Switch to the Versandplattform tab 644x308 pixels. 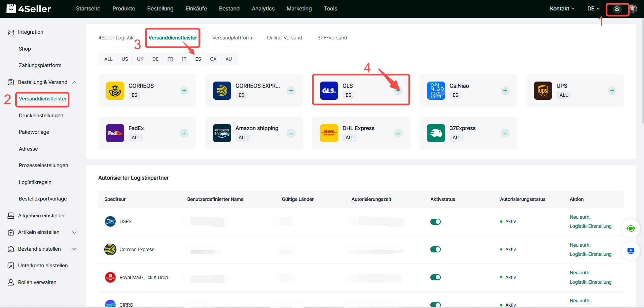(x=232, y=38)
